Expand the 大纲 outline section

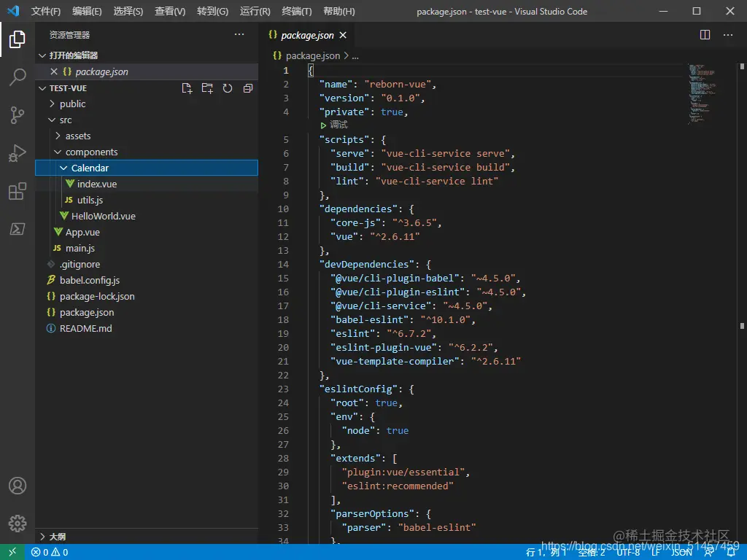tap(147, 536)
